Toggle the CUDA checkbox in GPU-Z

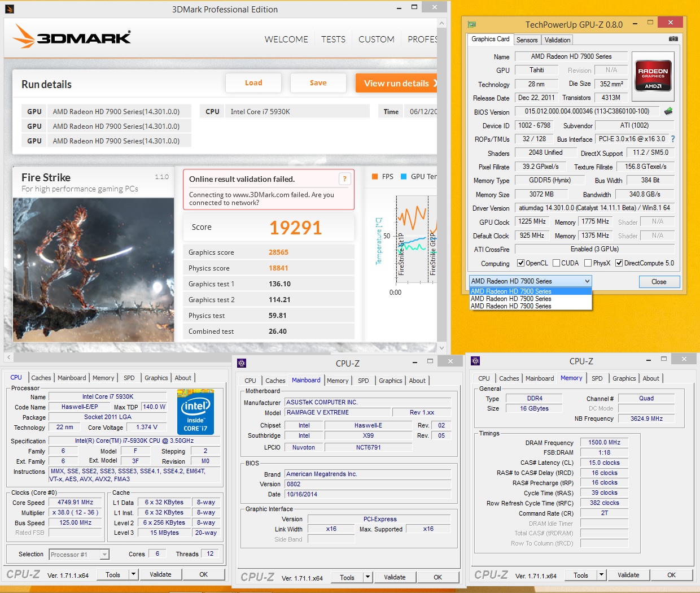[x=557, y=263]
